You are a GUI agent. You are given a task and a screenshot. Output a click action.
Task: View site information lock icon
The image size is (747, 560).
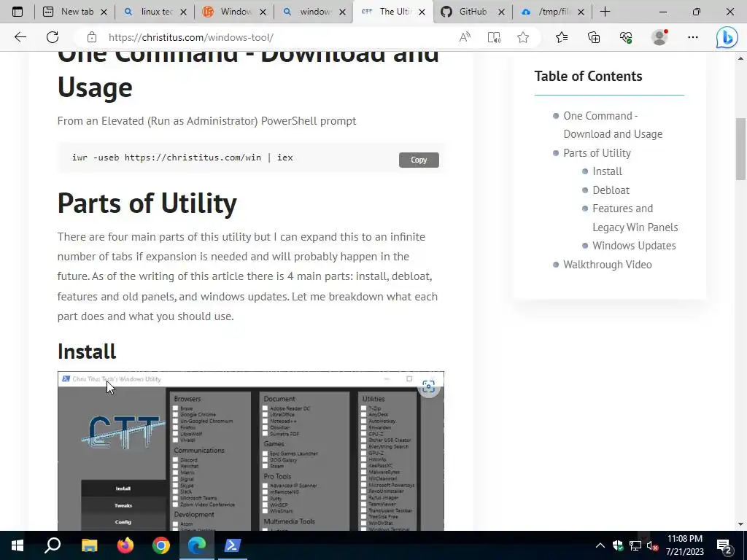[92, 37]
